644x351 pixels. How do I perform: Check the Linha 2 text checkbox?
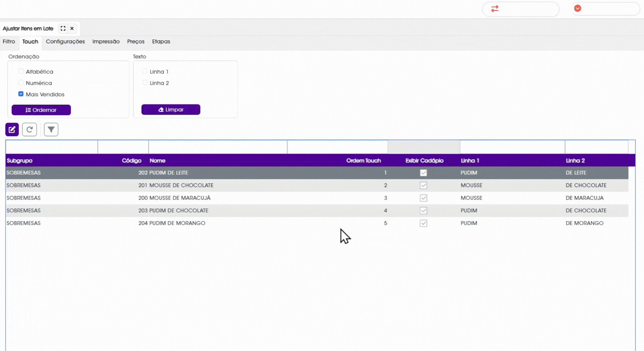pos(145,83)
